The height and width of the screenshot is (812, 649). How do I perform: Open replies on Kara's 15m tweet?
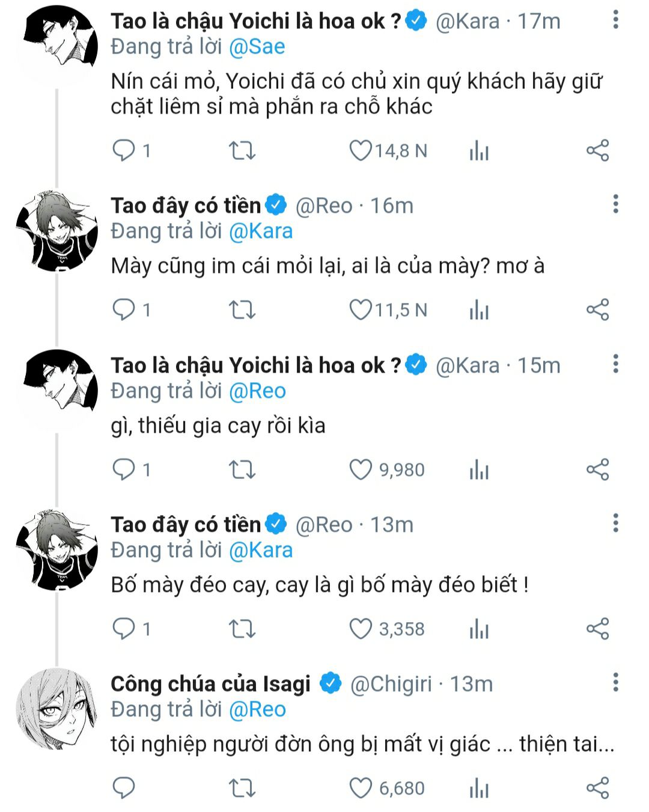124,469
